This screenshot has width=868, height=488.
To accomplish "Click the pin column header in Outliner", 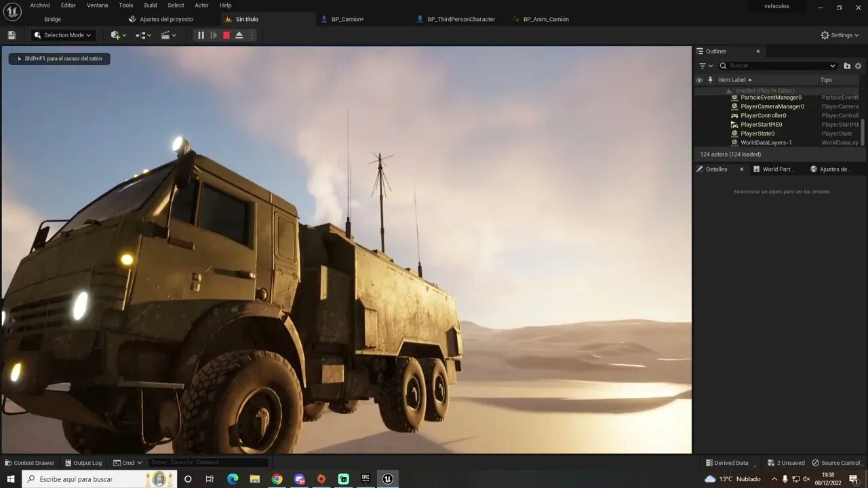I will [x=710, y=80].
